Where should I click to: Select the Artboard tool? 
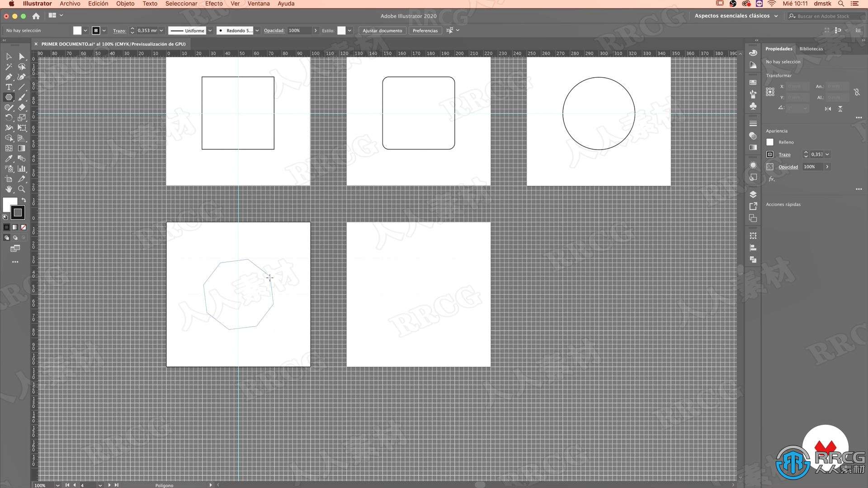9,179
